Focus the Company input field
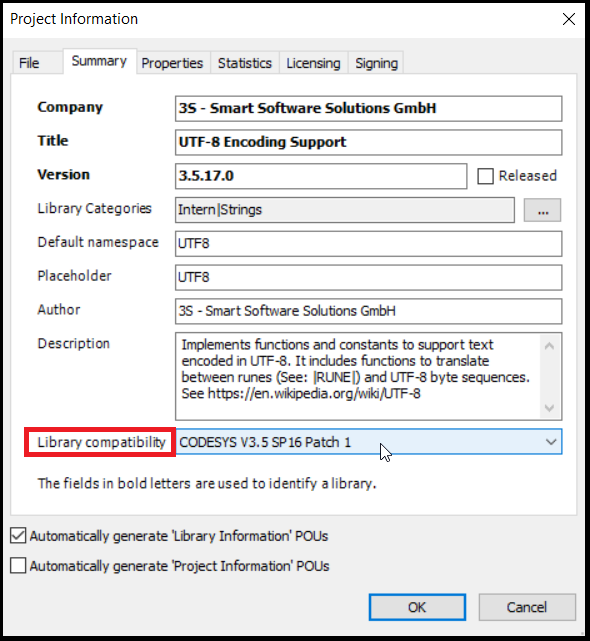590x641 pixels. coord(368,109)
